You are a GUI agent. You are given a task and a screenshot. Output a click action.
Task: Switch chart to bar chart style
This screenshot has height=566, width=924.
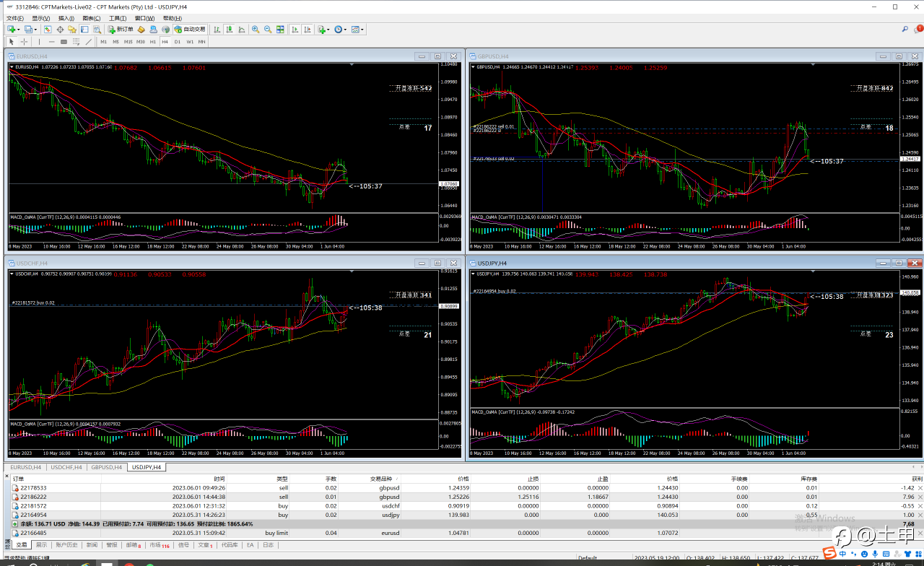pos(218,30)
